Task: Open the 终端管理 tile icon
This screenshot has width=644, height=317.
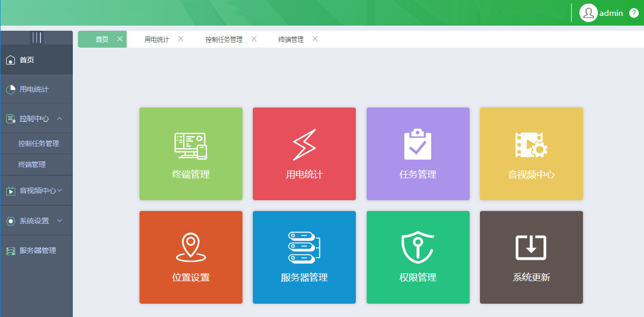Action: (191, 154)
